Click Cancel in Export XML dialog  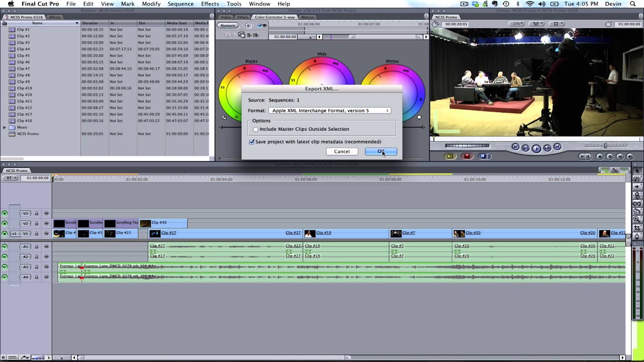tap(342, 151)
